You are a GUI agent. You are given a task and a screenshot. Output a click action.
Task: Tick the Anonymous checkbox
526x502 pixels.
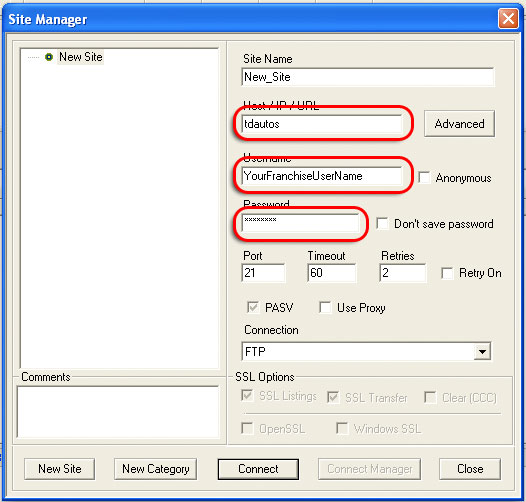click(424, 178)
